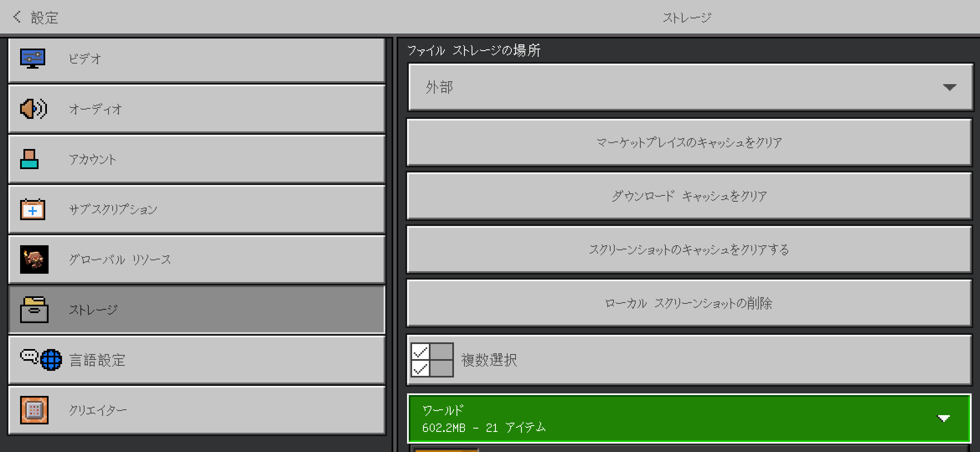Click the Subscription calendar icon

pyautogui.click(x=33, y=209)
